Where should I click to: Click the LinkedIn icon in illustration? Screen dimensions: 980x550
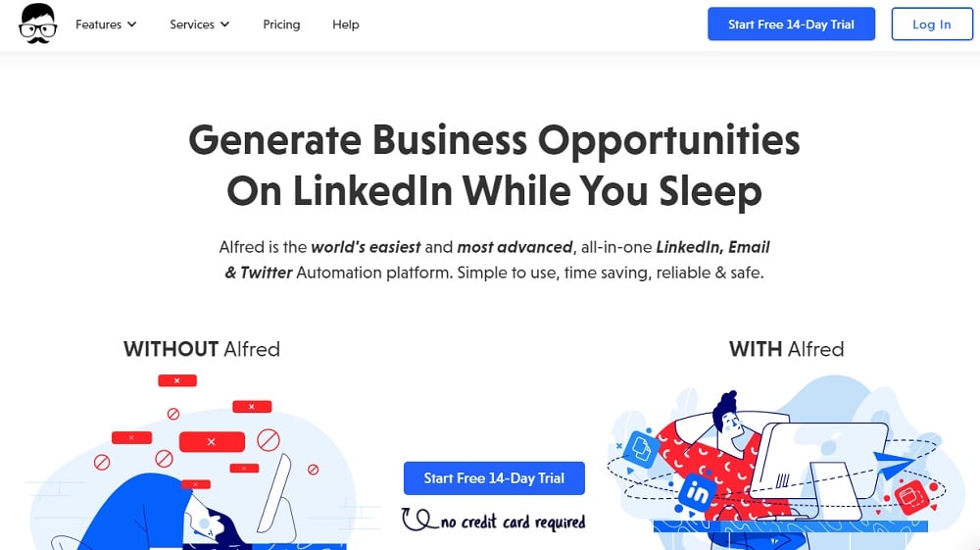coord(697,493)
